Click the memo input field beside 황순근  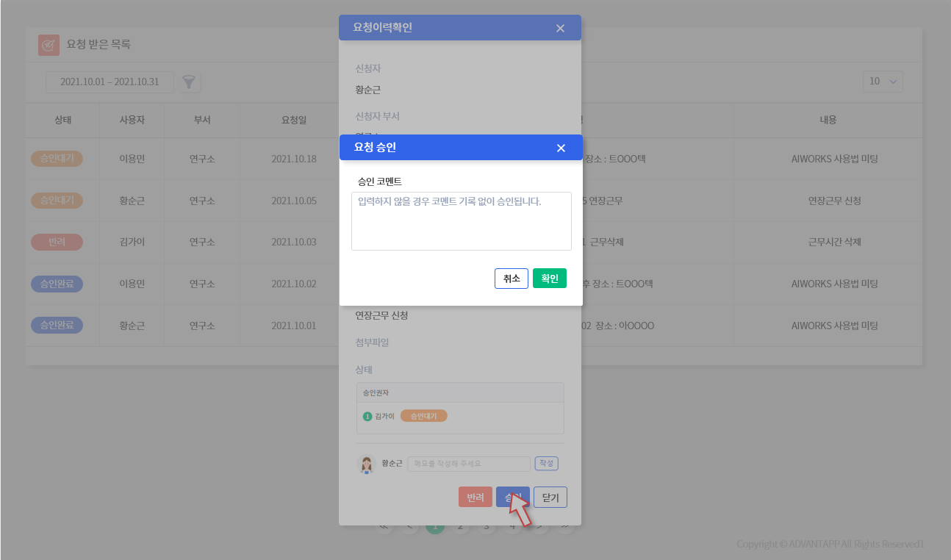pos(469,464)
